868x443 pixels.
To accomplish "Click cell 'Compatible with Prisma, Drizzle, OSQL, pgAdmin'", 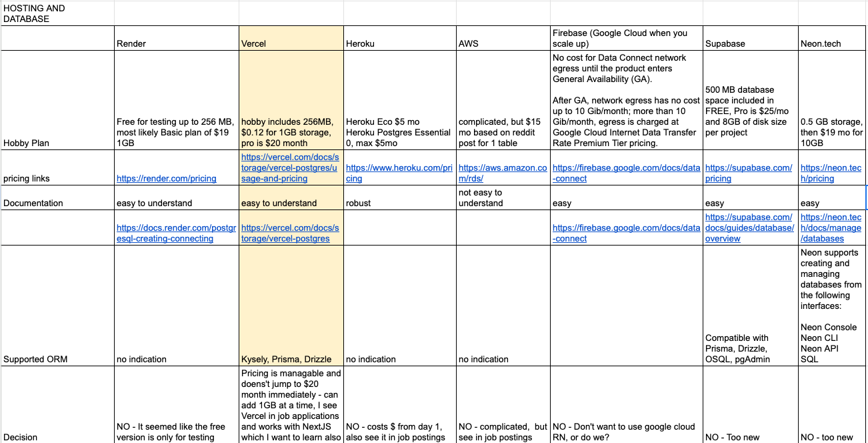I will [751, 306].
